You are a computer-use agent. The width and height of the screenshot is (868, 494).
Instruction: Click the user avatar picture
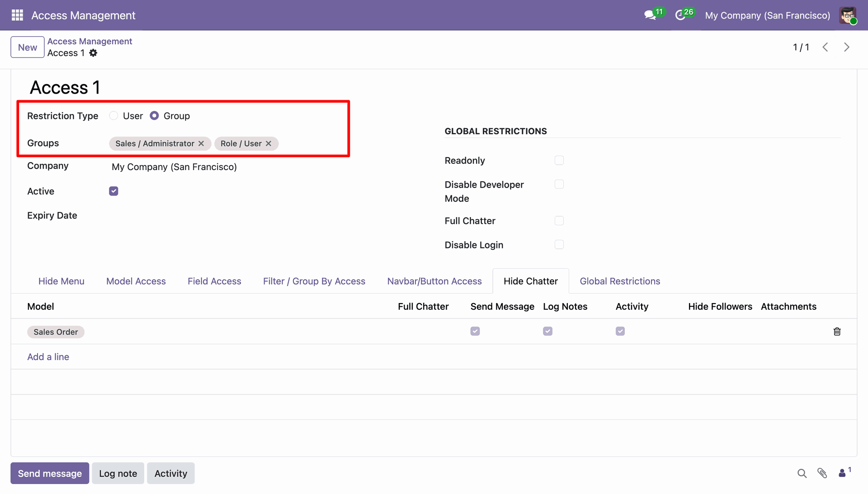(x=848, y=15)
